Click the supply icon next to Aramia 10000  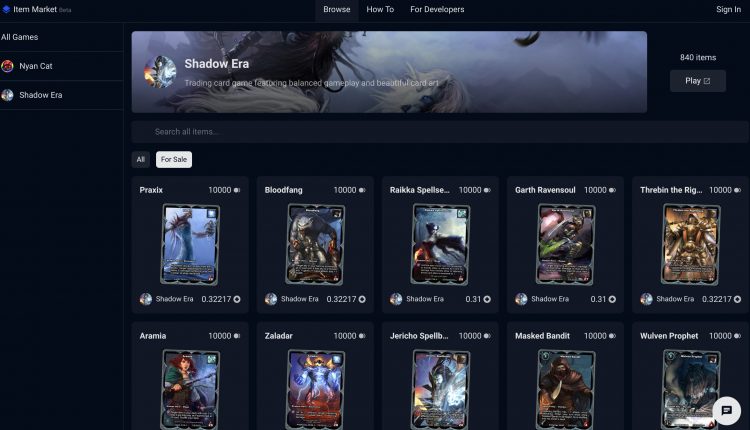(x=237, y=336)
